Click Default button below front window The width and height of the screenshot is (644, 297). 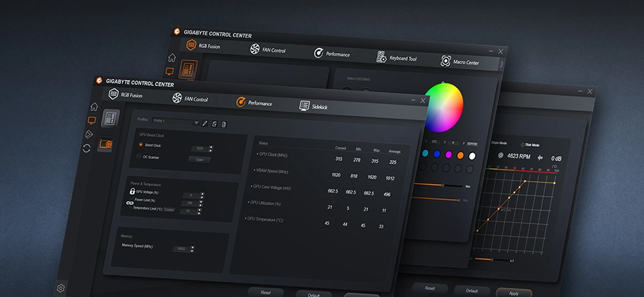(x=314, y=295)
